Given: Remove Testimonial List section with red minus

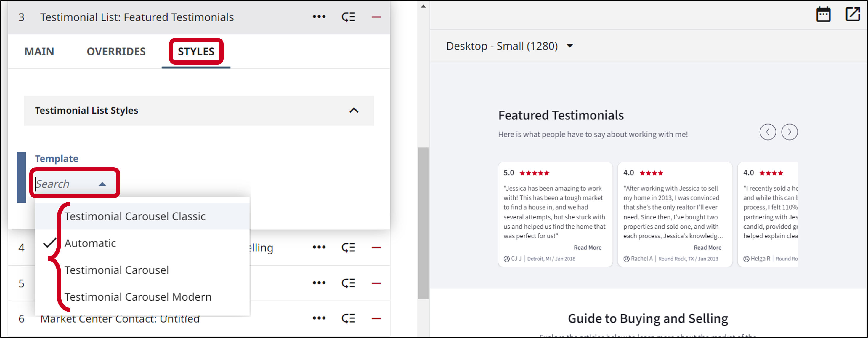Looking at the screenshot, I should pos(376,17).
